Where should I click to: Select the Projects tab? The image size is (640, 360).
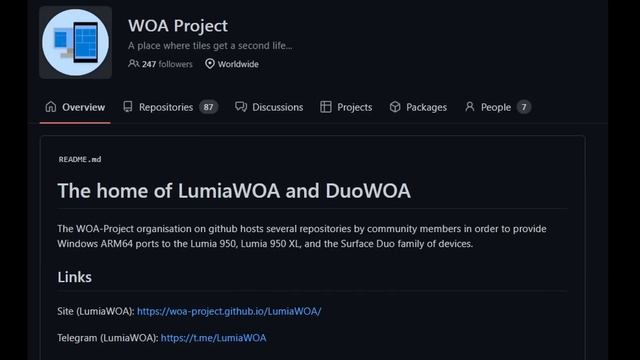346,107
